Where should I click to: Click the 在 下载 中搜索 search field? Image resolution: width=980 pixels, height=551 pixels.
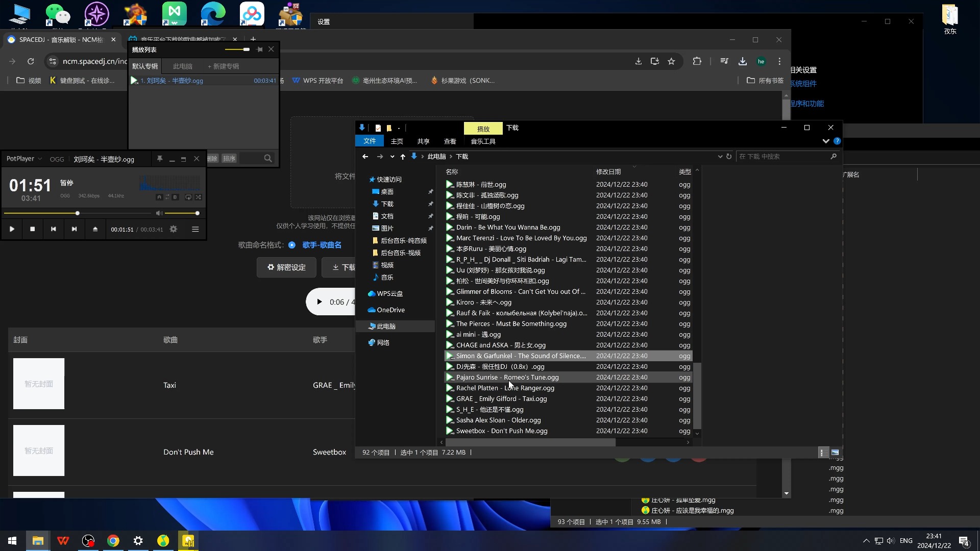788,157
